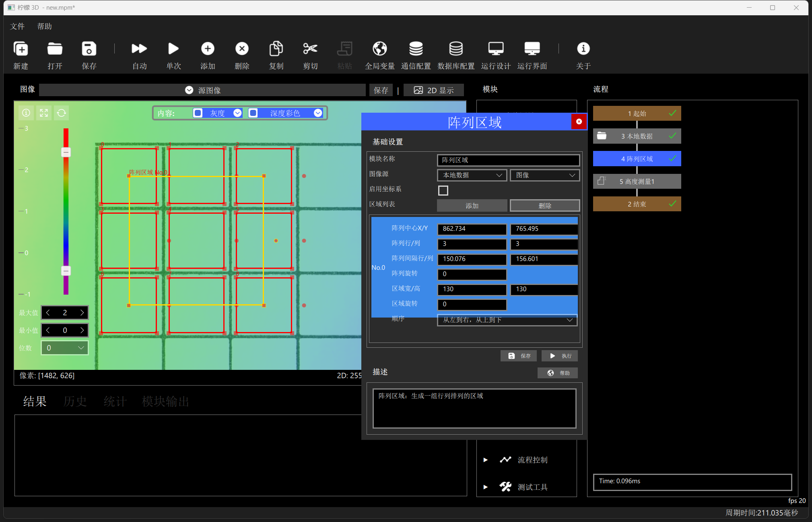Increase 最大值 with right arrow
Screen dimensions: 812x522
(x=82, y=312)
